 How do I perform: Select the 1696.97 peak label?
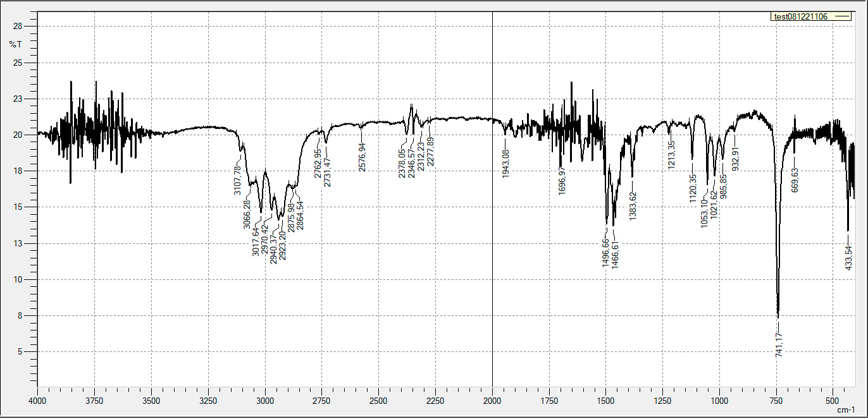[562, 181]
